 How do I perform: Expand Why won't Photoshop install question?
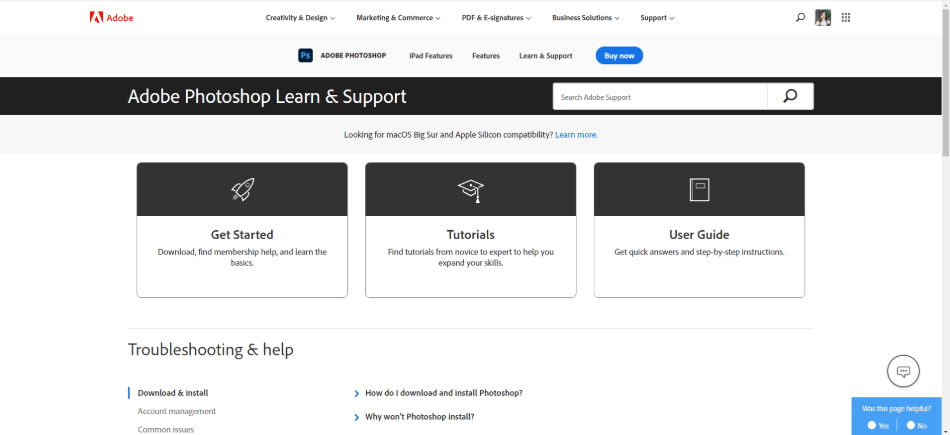[x=414, y=417]
